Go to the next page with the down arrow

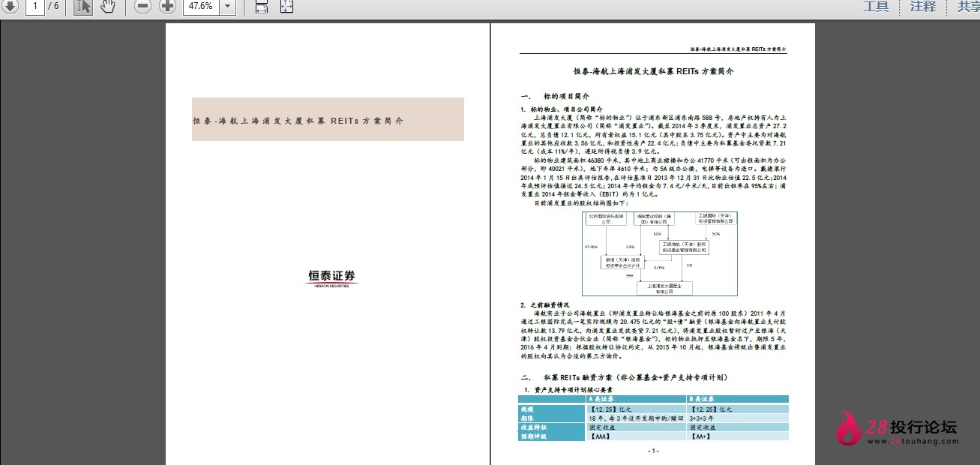10,7
